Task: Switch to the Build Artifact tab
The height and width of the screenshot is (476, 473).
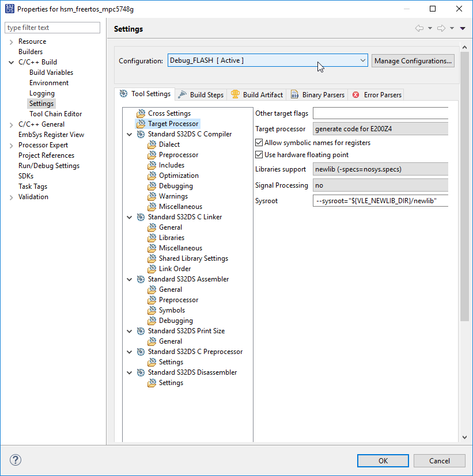Action: click(x=257, y=95)
